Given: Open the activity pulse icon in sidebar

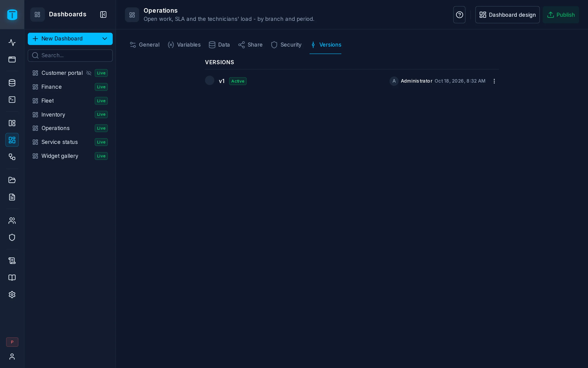Looking at the screenshot, I should pyautogui.click(x=12, y=43).
